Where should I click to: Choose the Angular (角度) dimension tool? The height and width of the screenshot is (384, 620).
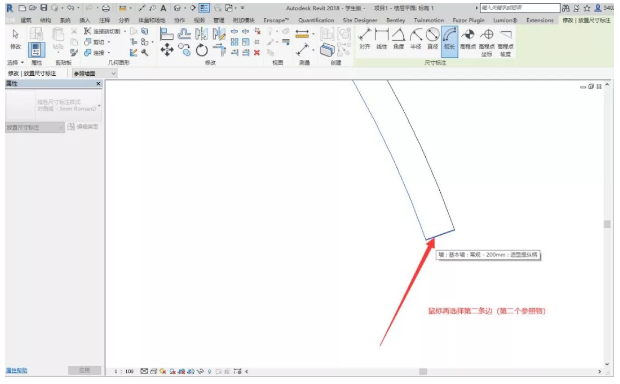click(x=398, y=39)
